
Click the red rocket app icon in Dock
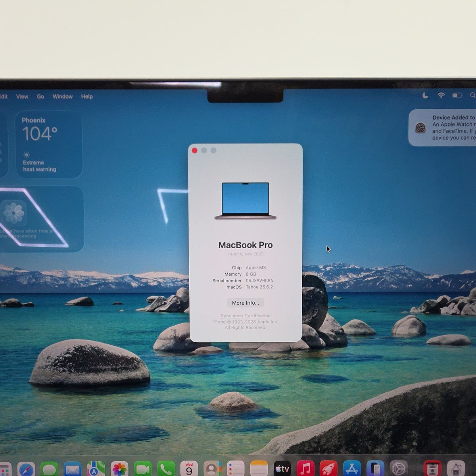click(x=329, y=470)
